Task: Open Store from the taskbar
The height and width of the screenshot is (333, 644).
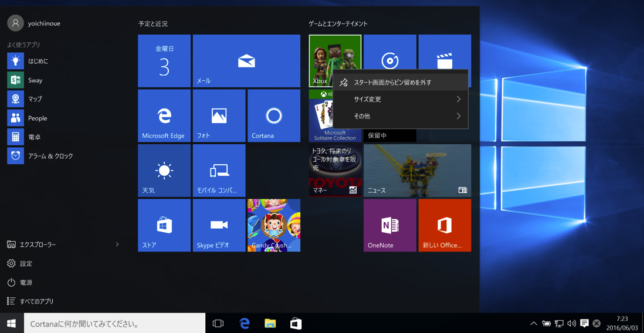Action: tap(296, 324)
